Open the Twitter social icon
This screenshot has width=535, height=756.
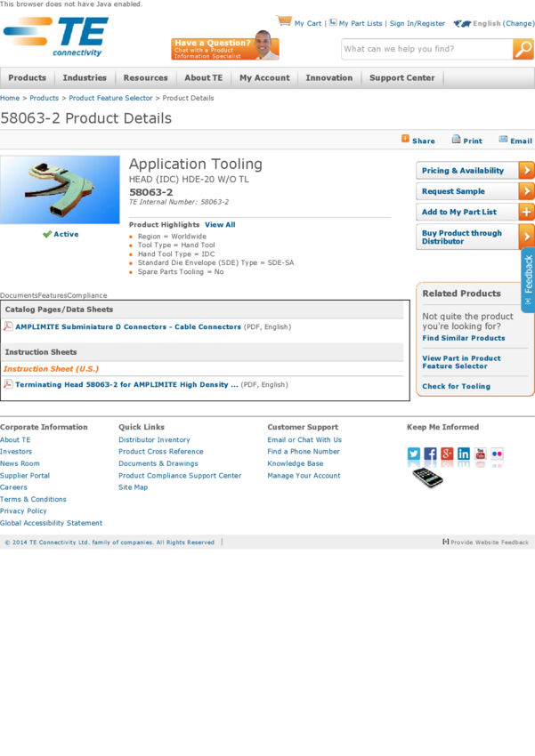(x=413, y=454)
